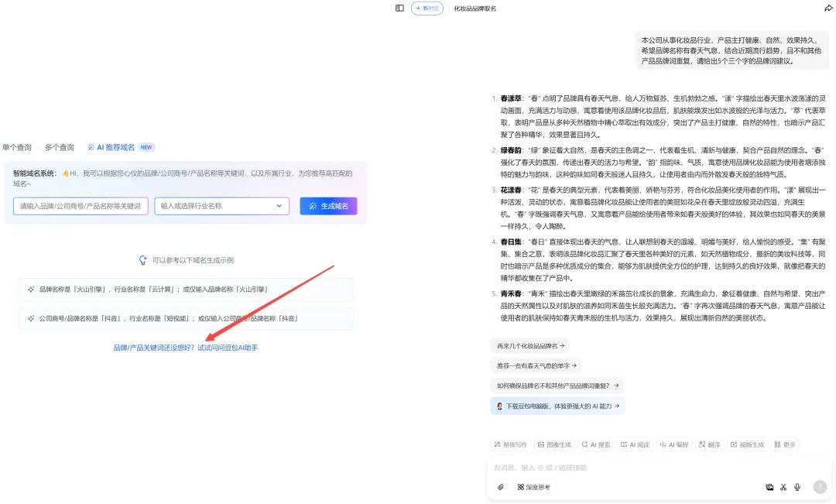Select the 翻译 skill chip

pos(709,444)
